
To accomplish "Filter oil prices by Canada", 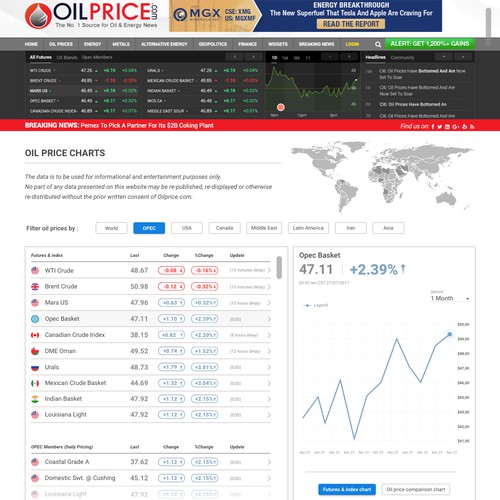I will tap(224, 228).
